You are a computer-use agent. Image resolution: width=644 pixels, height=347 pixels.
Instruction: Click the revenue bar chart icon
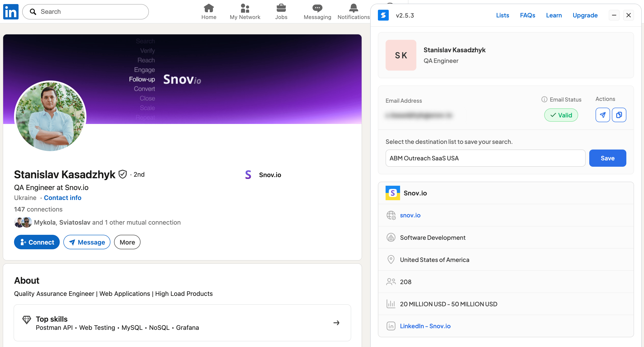coord(391,304)
